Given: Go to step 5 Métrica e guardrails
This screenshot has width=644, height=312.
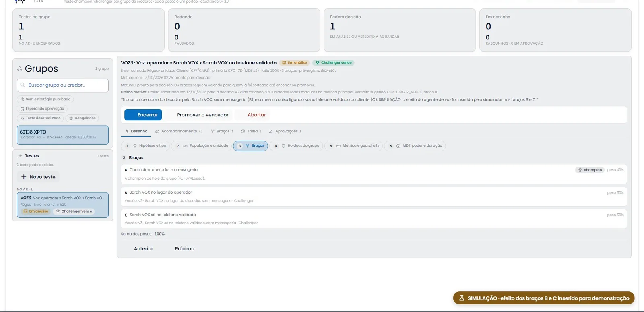Looking at the screenshot, I should (x=353, y=146).
